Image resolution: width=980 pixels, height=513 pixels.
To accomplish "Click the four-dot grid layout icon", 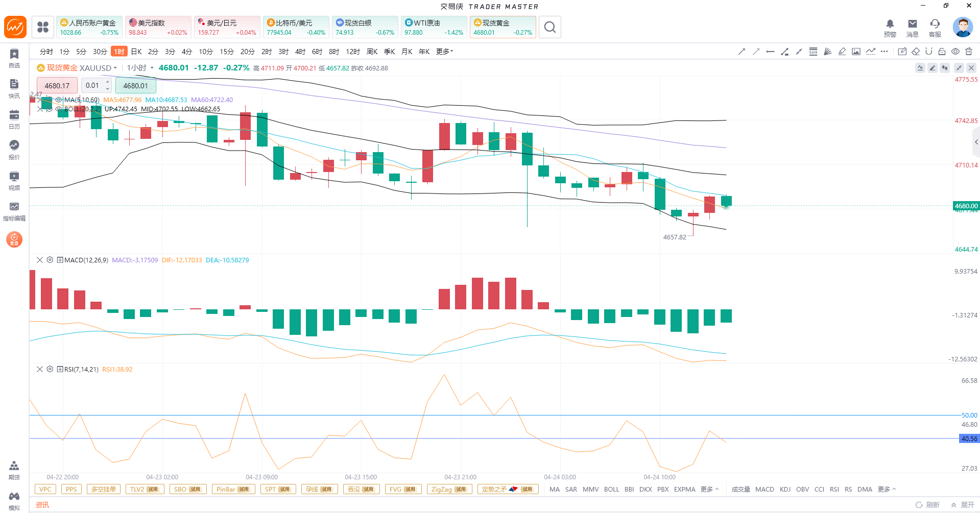I will coord(43,27).
